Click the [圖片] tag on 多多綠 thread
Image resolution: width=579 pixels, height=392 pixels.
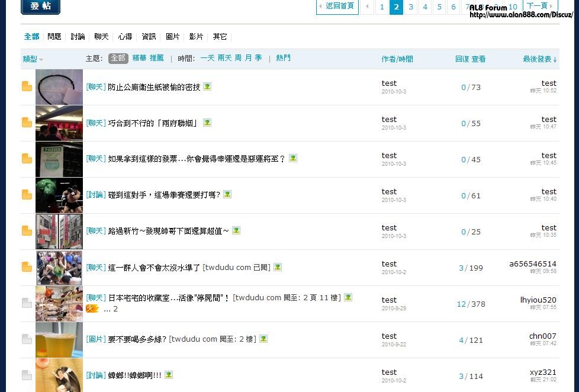coord(96,339)
